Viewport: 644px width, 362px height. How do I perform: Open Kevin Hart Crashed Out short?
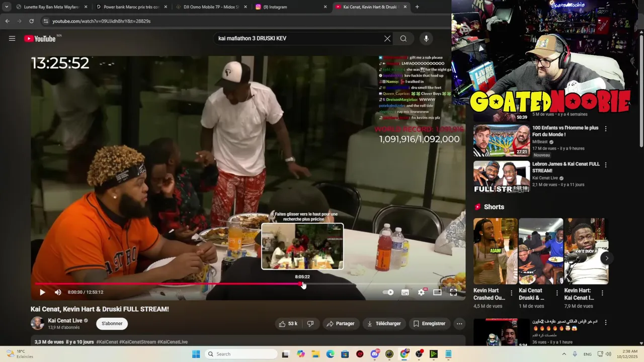(x=495, y=251)
